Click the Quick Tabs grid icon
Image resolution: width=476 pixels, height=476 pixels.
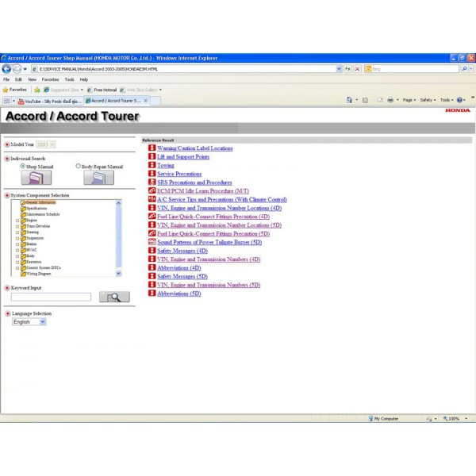pyautogui.click(x=6, y=101)
